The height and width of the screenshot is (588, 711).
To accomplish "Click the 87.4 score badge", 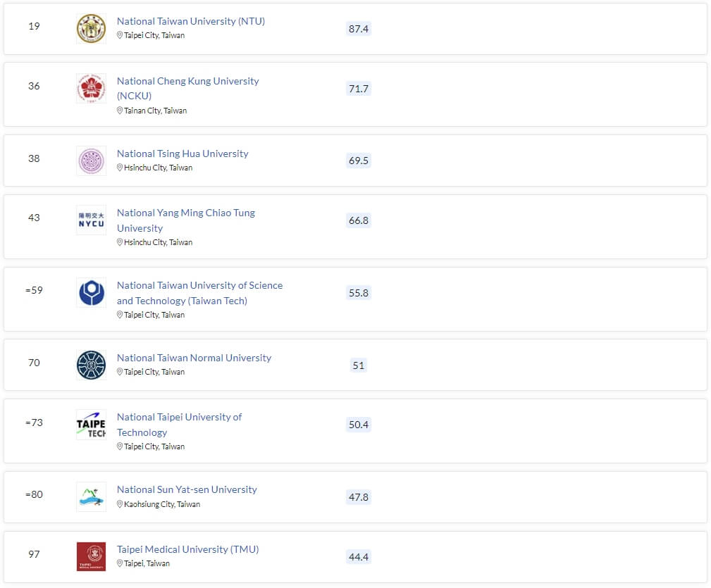I will pos(359,29).
